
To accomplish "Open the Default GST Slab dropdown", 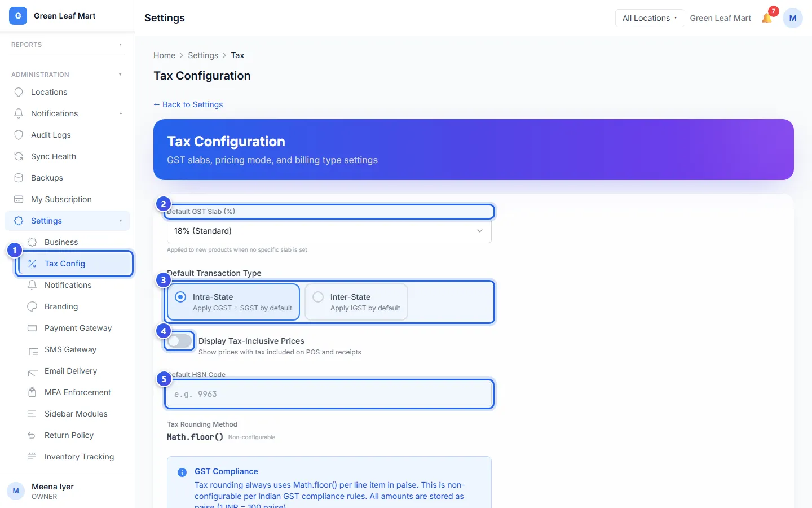I will pyautogui.click(x=329, y=231).
